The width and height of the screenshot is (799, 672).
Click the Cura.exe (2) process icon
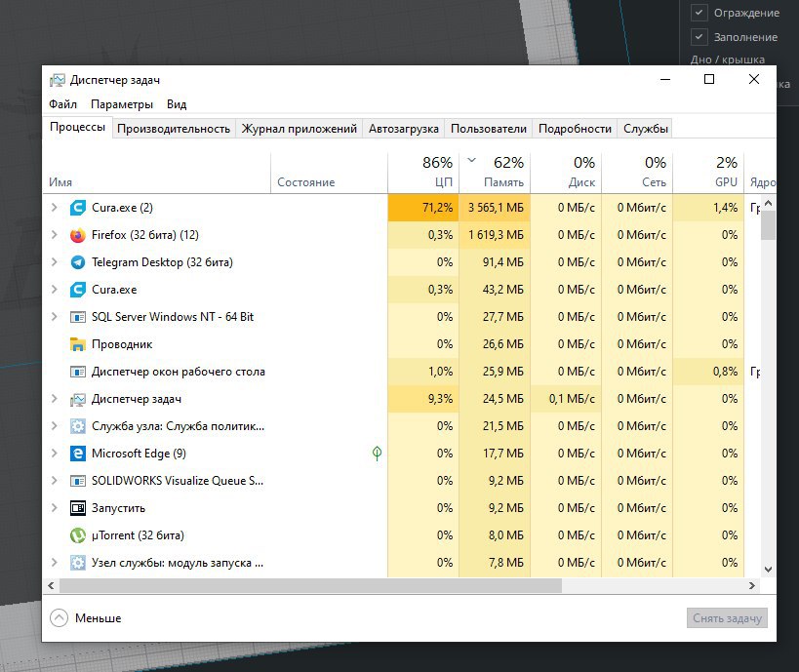tap(77, 208)
